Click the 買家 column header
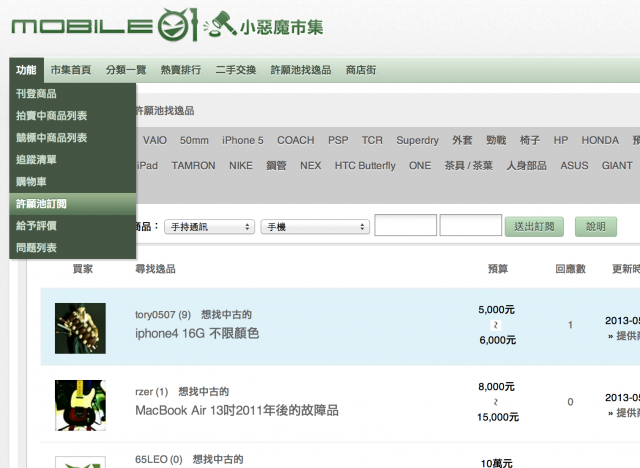Screen dimensions: 640x468 [83, 269]
